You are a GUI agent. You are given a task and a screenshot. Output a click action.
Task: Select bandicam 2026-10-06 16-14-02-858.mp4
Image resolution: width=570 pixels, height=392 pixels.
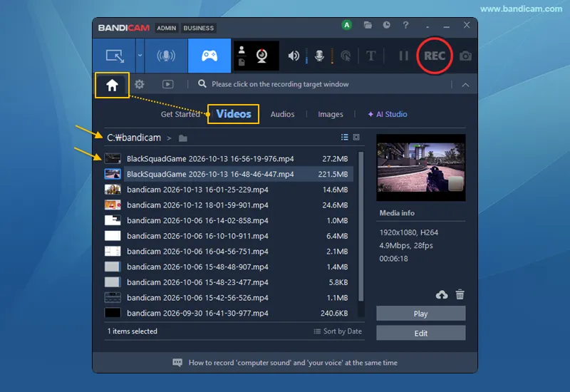pos(229,220)
